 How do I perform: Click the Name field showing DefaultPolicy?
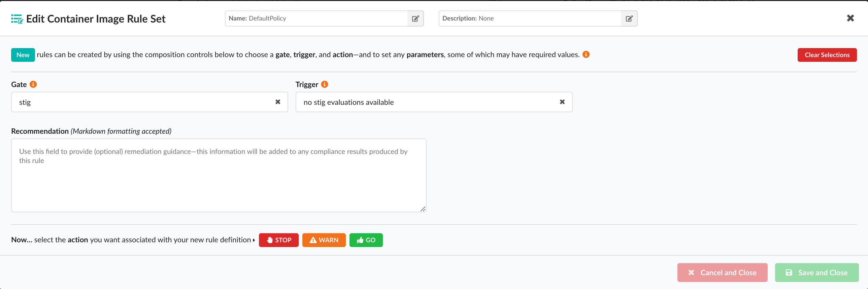(316, 18)
